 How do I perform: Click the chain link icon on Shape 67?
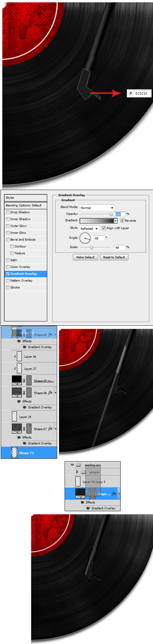point(24,429)
